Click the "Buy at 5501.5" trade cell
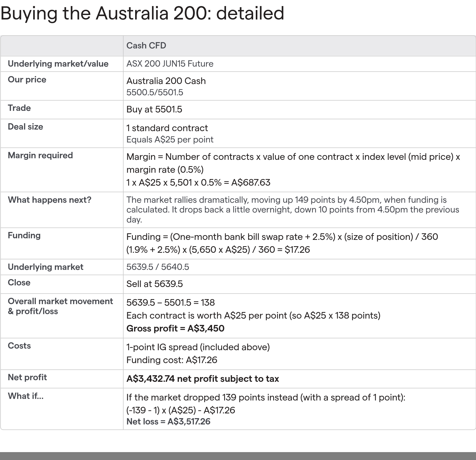The image size is (476, 460). (x=154, y=109)
